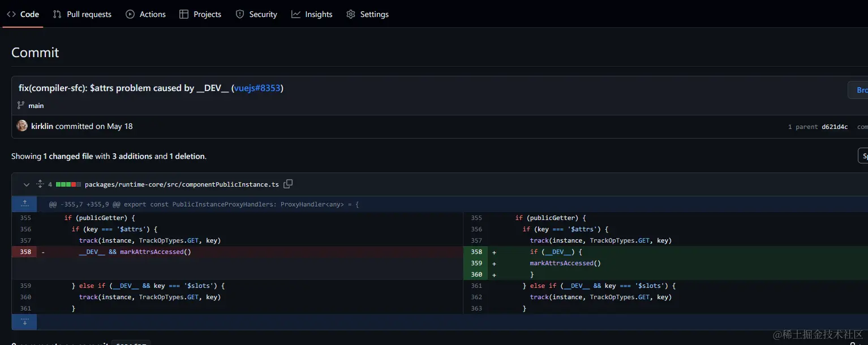Click the Code tab brackets icon
The height and width of the screenshot is (345, 868).
[11, 14]
